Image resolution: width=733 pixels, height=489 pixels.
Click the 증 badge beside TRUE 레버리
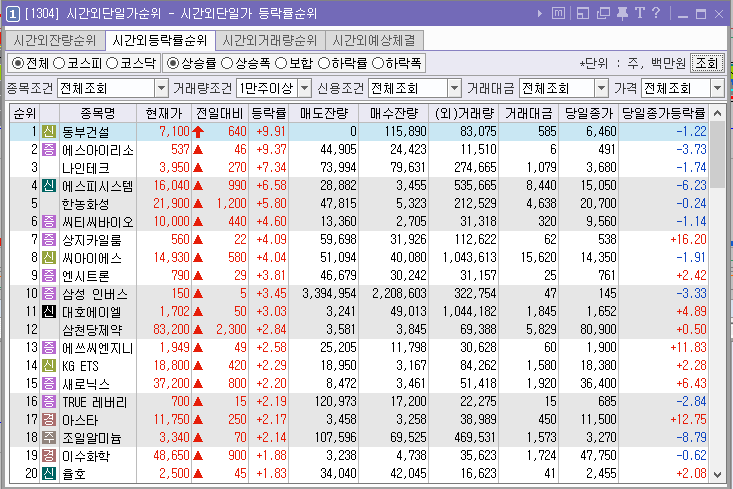[x=49, y=402]
